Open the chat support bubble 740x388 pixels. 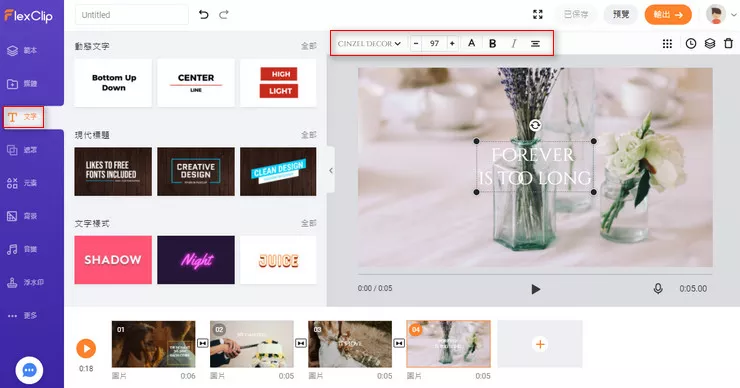pyautogui.click(x=29, y=370)
